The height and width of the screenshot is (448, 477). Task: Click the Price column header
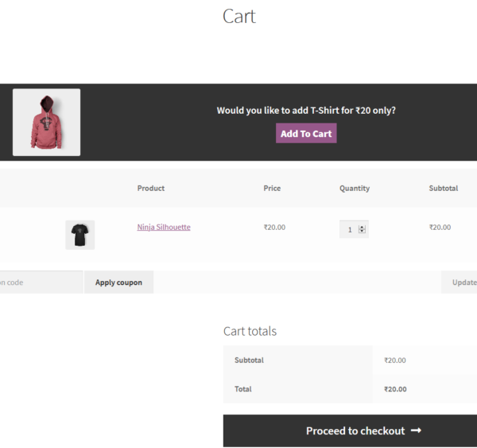coord(272,189)
